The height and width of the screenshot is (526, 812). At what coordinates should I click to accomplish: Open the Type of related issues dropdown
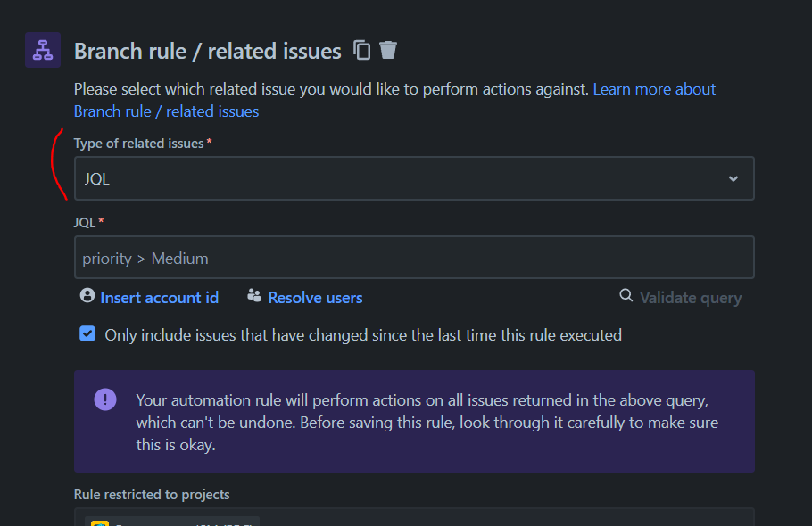click(x=413, y=178)
